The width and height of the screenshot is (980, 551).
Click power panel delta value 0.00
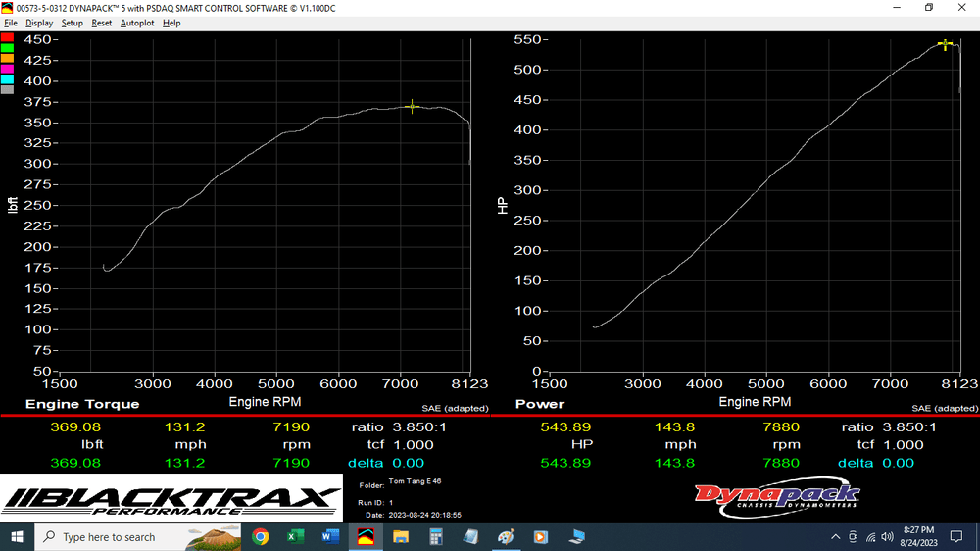[x=898, y=464]
